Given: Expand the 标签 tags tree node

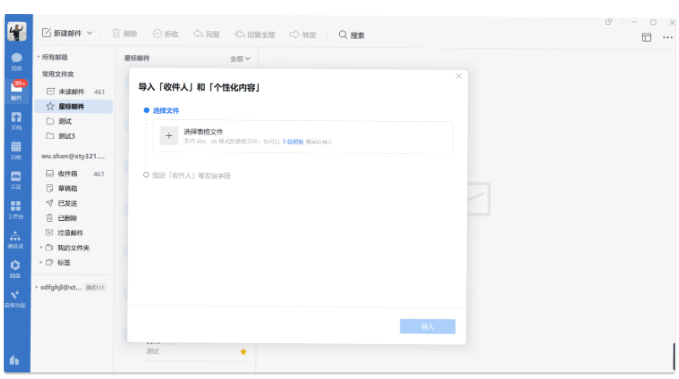Looking at the screenshot, I should click(41, 262).
